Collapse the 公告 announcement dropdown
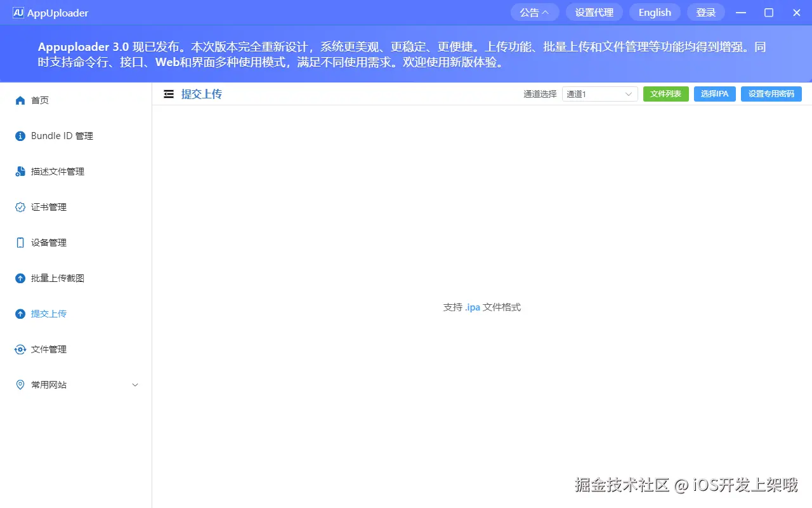This screenshot has width=812, height=508. pos(534,12)
